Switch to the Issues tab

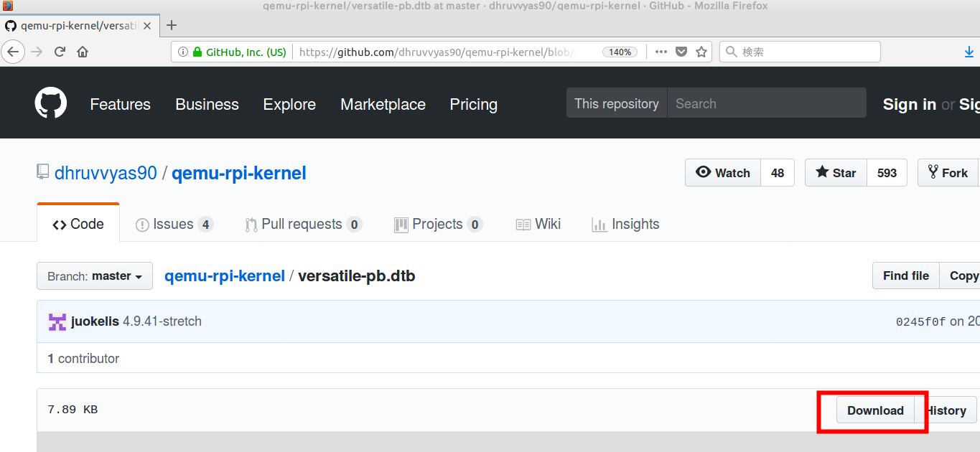[174, 224]
